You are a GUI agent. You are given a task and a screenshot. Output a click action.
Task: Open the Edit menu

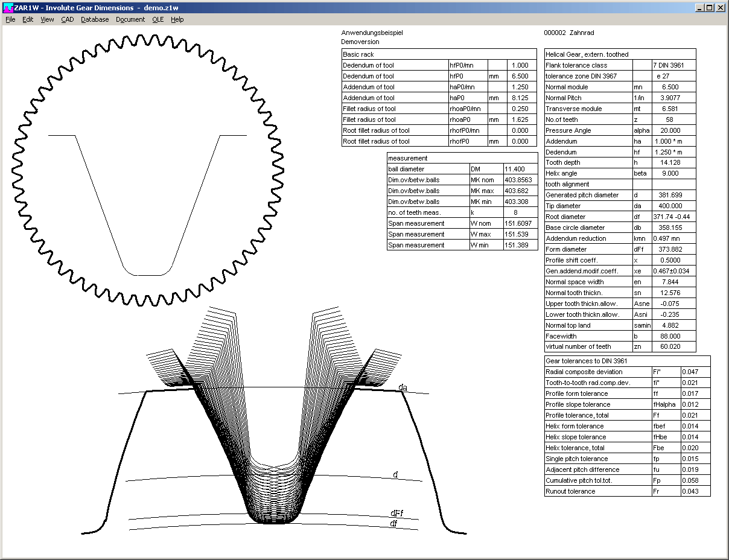pos(28,19)
